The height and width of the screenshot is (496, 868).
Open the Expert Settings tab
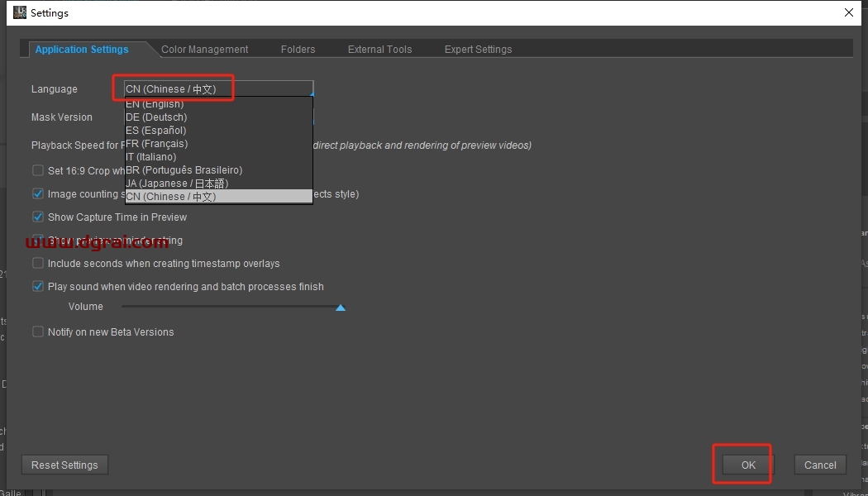478,50
